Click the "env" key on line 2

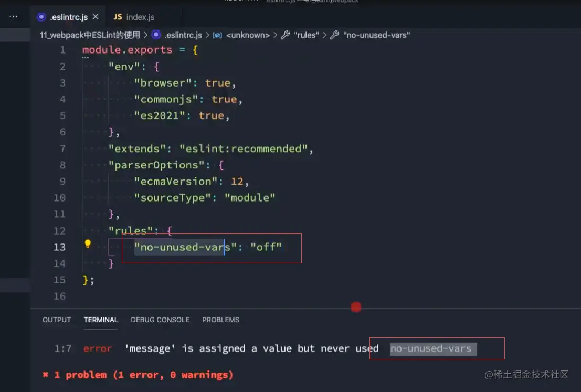point(124,67)
